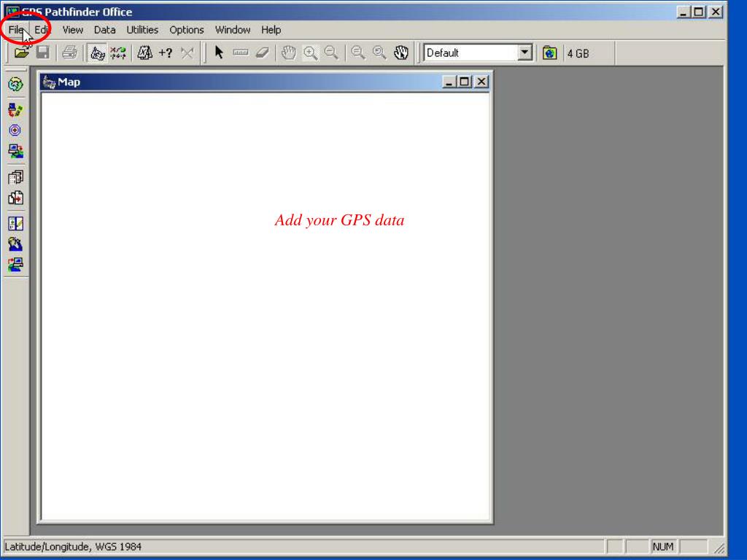Minimize the GPS Pathfinder Office window
The height and width of the screenshot is (560, 747).
[684, 12]
